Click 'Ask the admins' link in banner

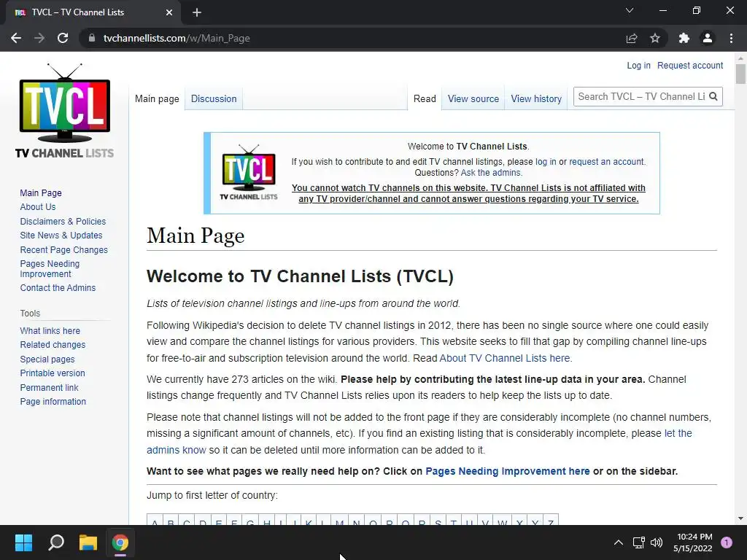(x=491, y=172)
